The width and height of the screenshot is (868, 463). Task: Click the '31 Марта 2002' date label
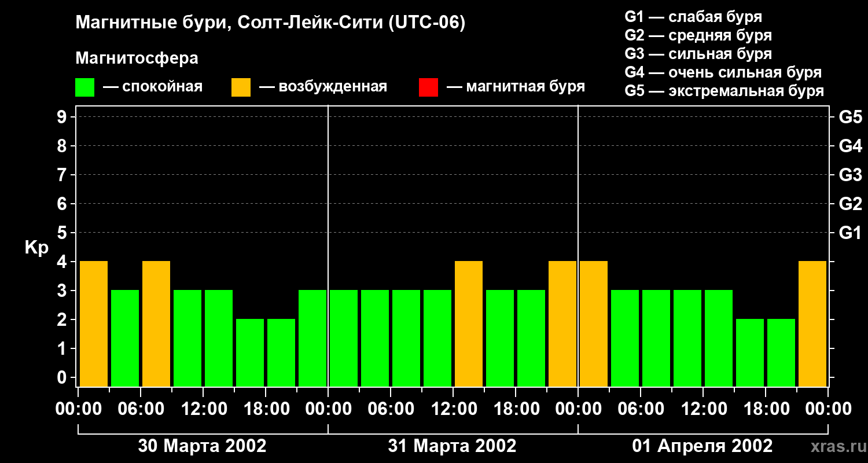(452, 446)
